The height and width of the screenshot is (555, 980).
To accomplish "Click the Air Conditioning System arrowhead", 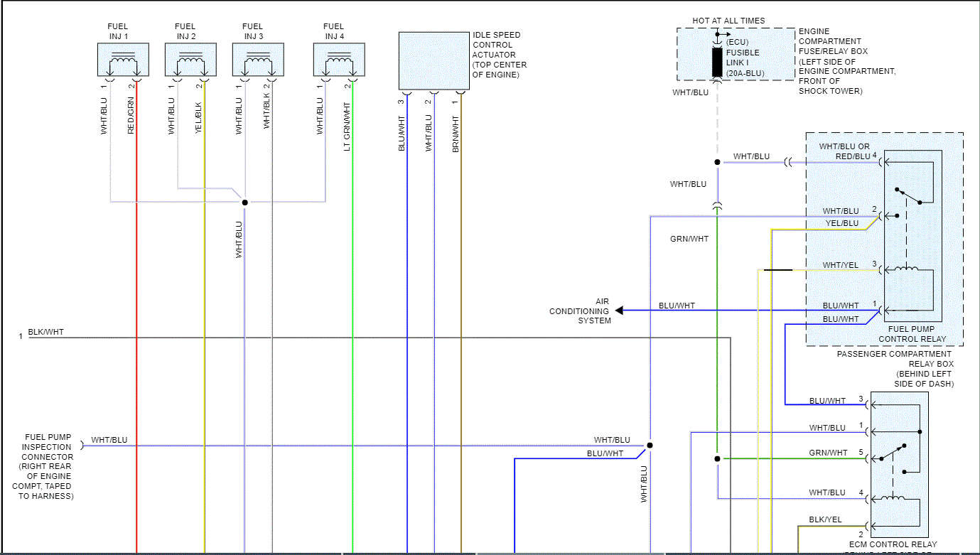I will tap(619, 311).
